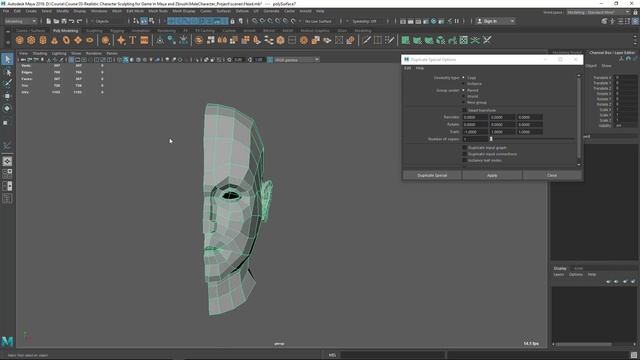Open Edit menu in Duplicate Special Options
Viewport: 640px width, 360px height.
pos(407,68)
